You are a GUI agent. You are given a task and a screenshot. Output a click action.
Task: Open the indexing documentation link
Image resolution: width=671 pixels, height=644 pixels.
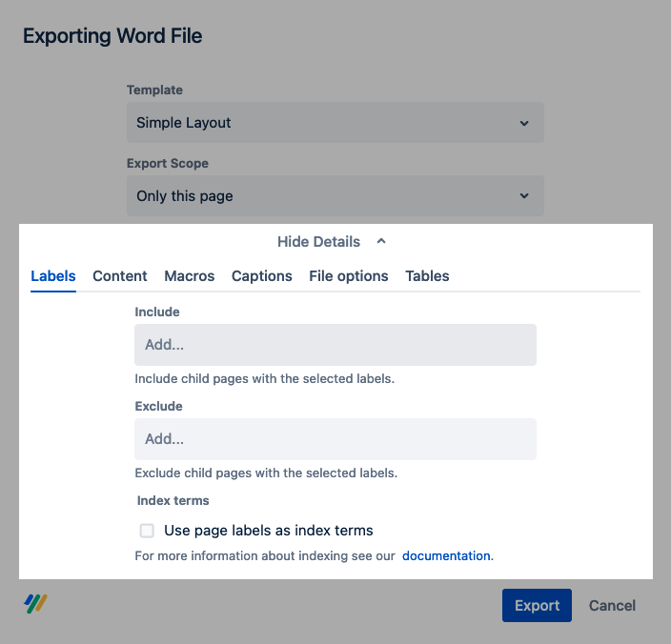(x=446, y=555)
